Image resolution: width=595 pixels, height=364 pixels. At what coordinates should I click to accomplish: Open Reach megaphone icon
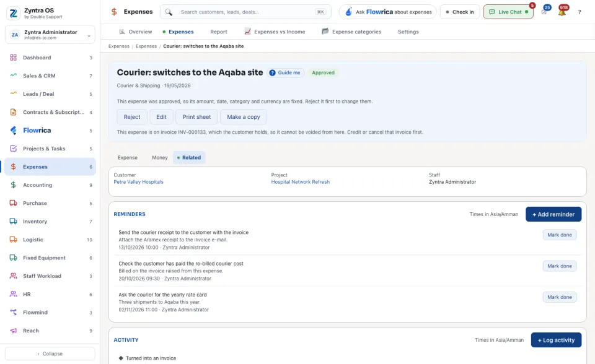(13, 331)
